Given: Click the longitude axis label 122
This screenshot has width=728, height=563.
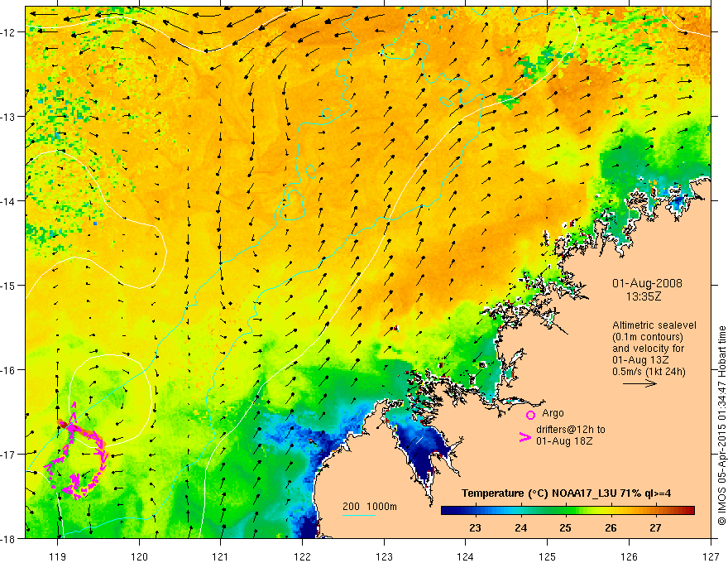Looking at the screenshot, I should coord(302,556).
